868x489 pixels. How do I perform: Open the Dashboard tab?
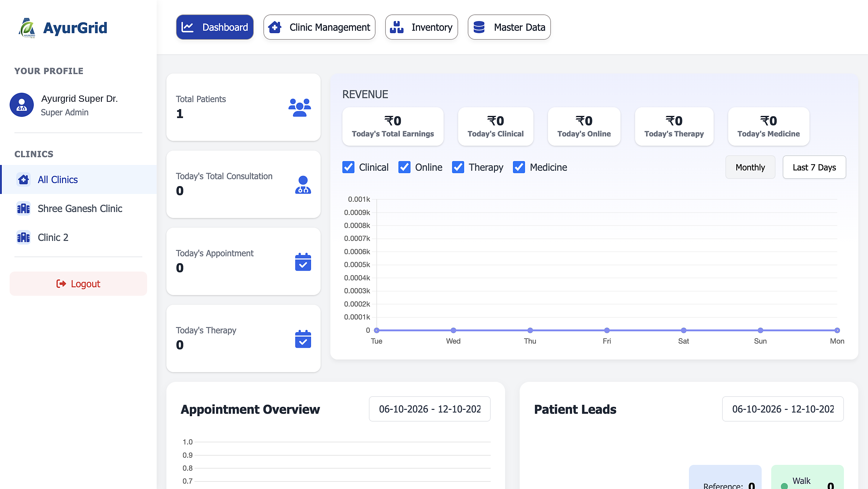point(215,27)
